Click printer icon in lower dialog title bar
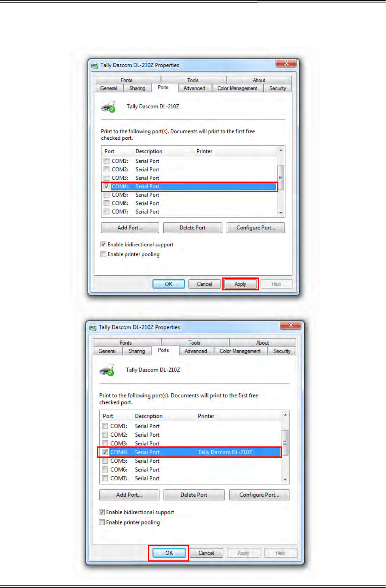 click(x=93, y=327)
